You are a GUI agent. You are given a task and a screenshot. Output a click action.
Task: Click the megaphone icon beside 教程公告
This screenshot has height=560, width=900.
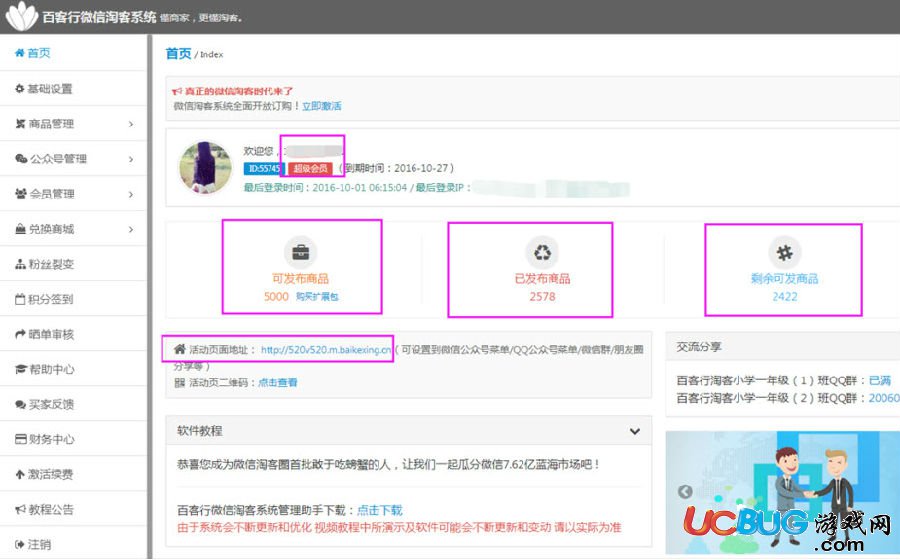coord(21,509)
